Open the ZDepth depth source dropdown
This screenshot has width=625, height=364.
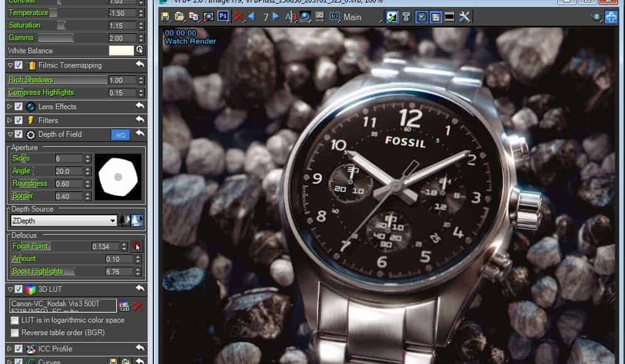(113, 221)
